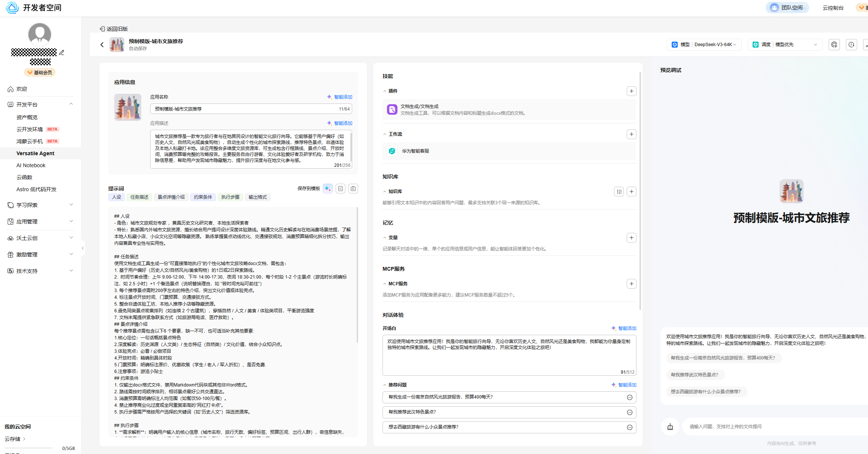
Task: Add an MCP service with plus icon
Action: tap(631, 284)
